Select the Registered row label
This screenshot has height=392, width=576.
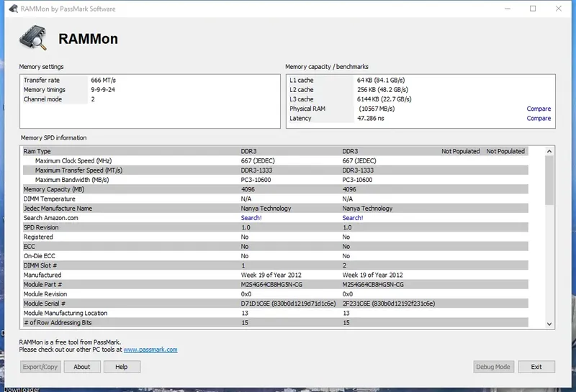[38, 237]
